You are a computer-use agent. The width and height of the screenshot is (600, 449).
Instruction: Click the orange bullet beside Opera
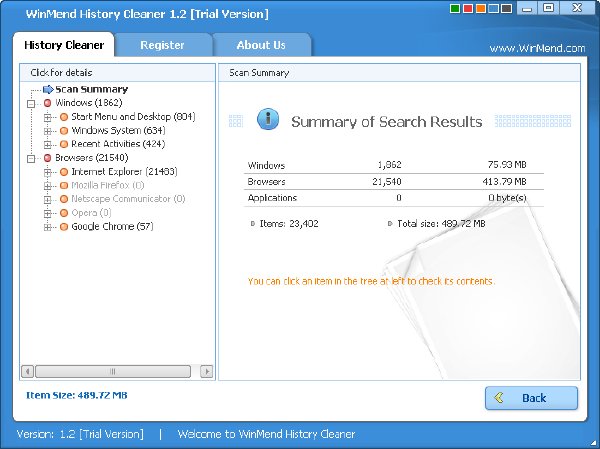point(64,213)
